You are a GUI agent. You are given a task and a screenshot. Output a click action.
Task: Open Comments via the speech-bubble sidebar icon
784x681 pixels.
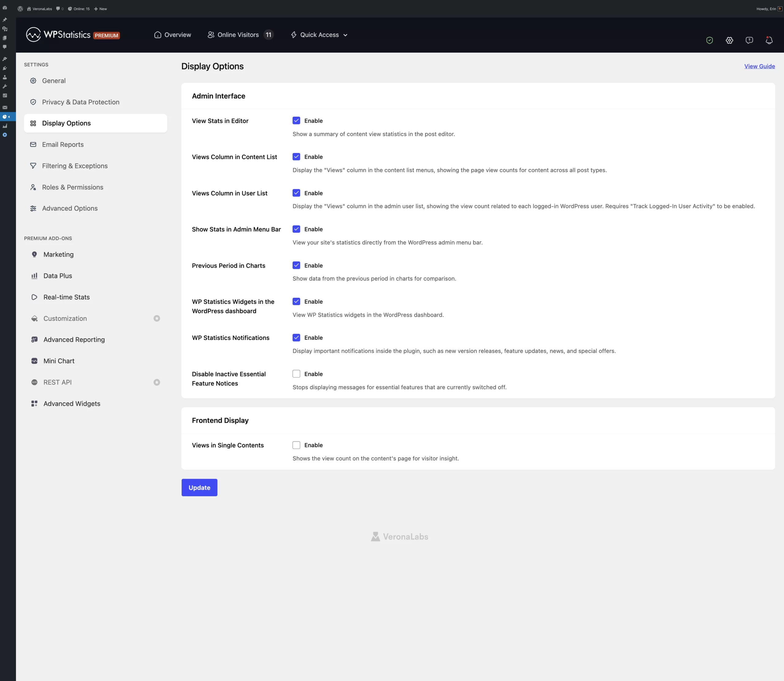[x=5, y=47]
